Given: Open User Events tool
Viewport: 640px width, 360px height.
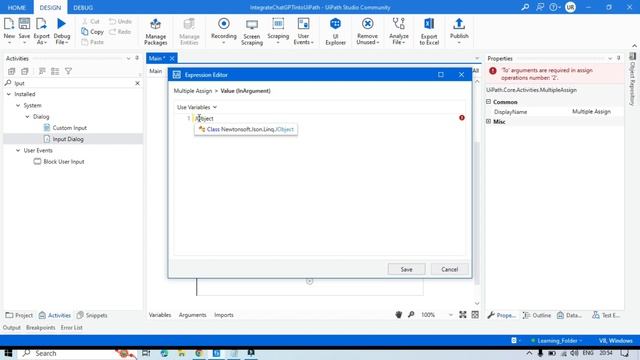Looking at the screenshot, I should (x=303, y=31).
